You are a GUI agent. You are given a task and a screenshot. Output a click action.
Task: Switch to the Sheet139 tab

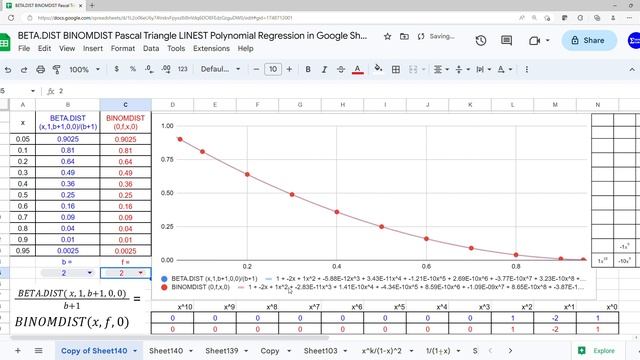tap(222, 351)
